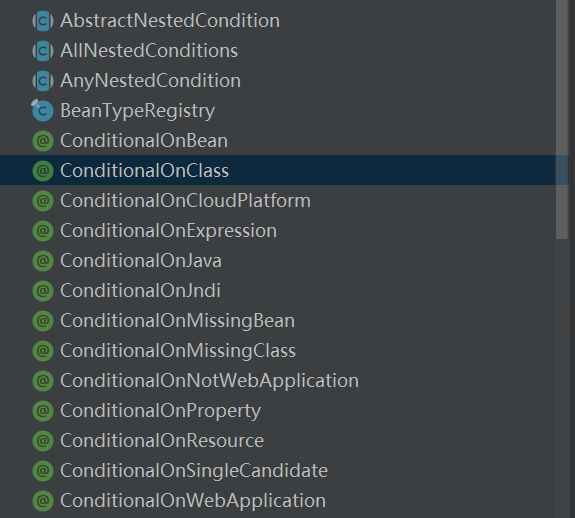Select ConditionalOnMissingBean entry

pyautogui.click(x=177, y=321)
